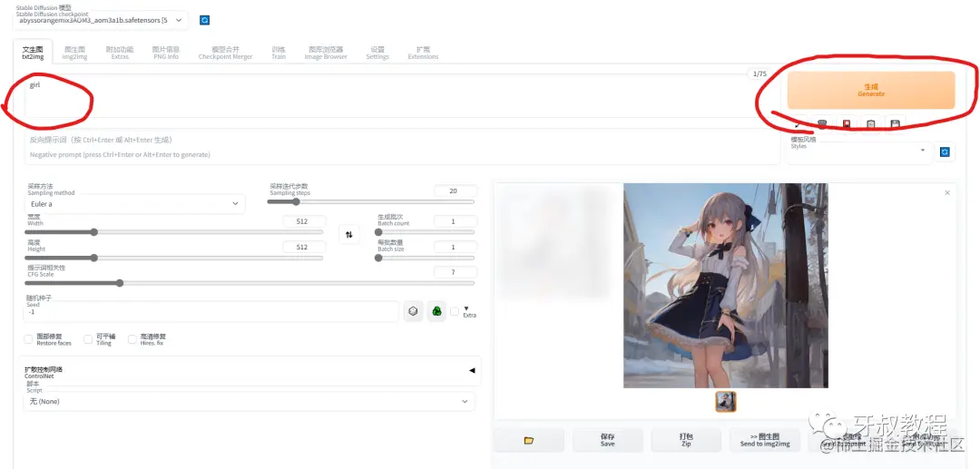
Task: Open output folder with folder icon
Action: (529, 440)
